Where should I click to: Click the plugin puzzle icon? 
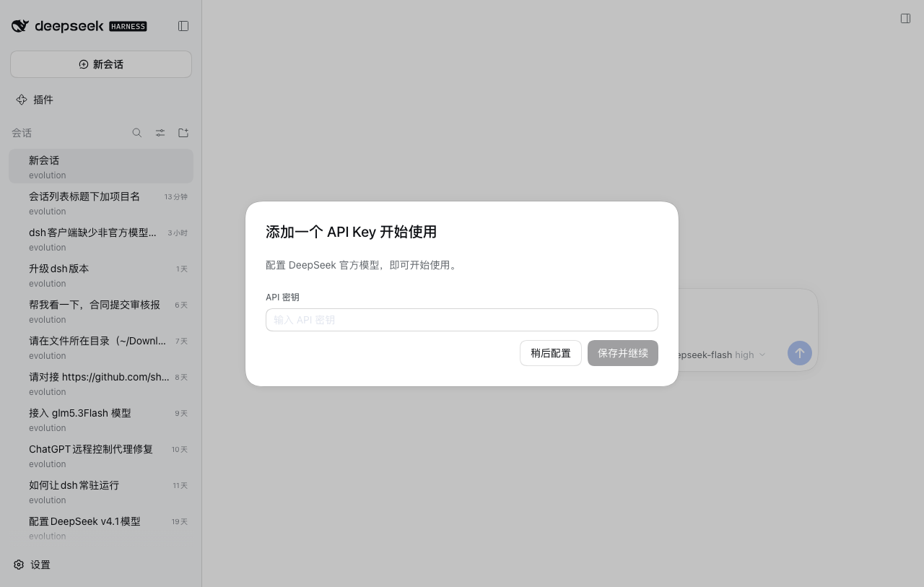coord(22,100)
